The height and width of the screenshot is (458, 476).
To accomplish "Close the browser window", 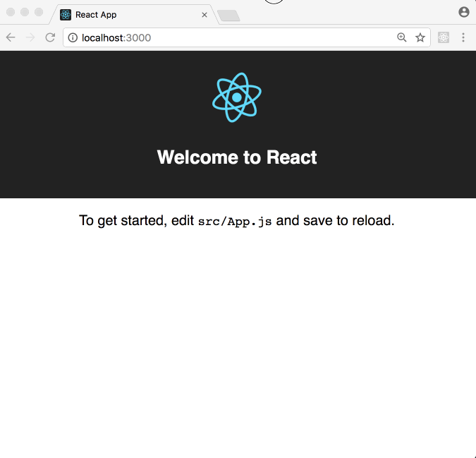I will point(11,12).
